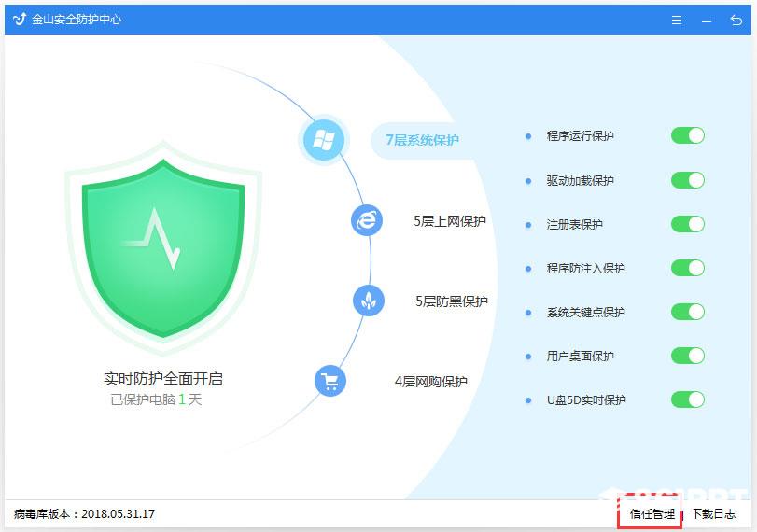This screenshot has width=757, height=532.
Task: Select the 4层网购保护 tab
Action: (x=430, y=382)
